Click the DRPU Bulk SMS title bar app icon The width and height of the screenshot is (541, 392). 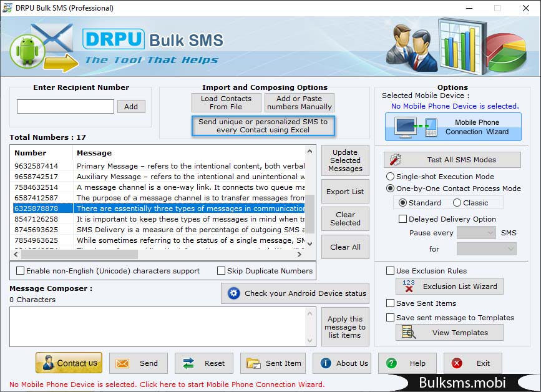[7, 8]
